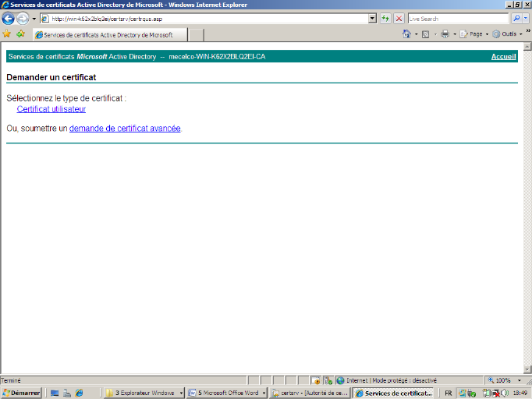Open the Page menu
The image size is (532, 399).
pos(474,34)
